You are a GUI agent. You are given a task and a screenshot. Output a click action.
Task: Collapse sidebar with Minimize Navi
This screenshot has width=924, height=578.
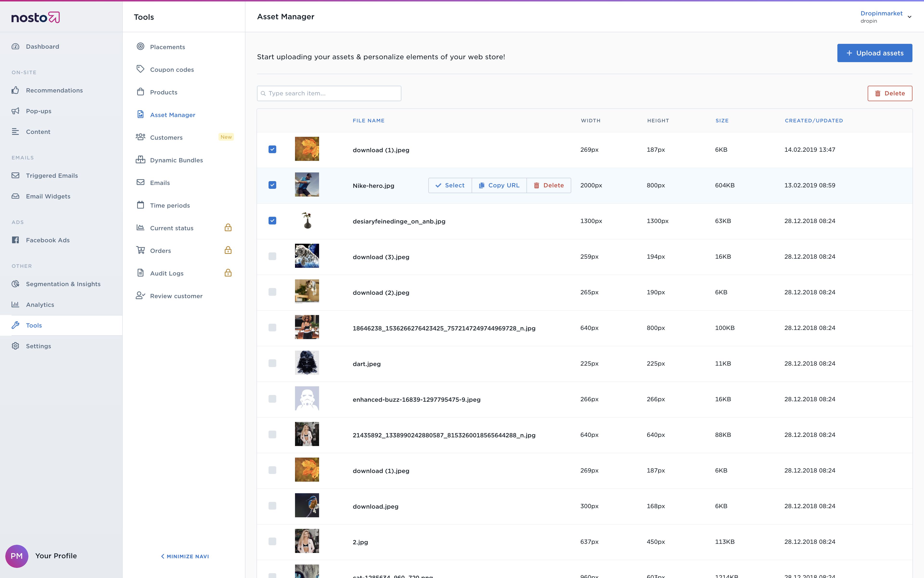point(185,556)
